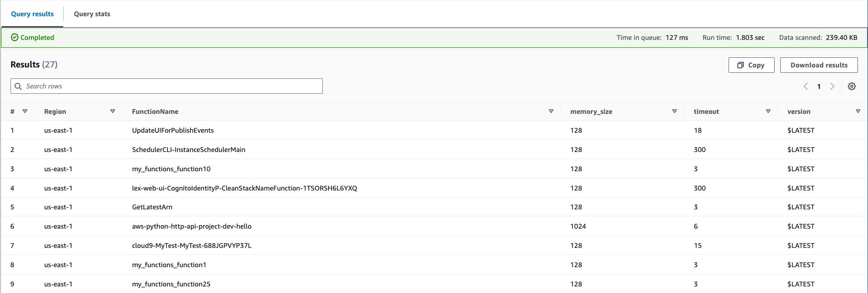
Task: Copy the query results
Action: point(751,65)
